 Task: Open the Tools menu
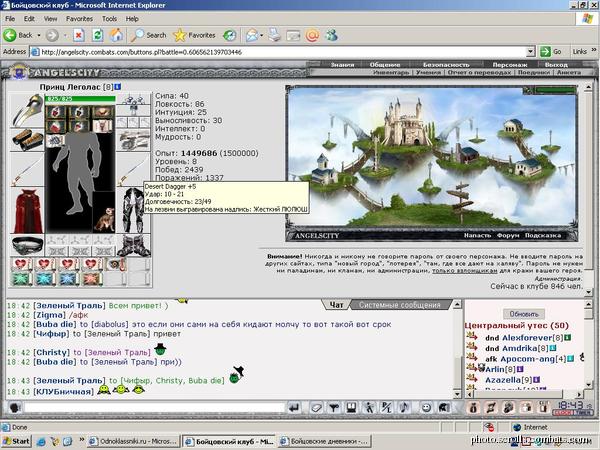109,19
